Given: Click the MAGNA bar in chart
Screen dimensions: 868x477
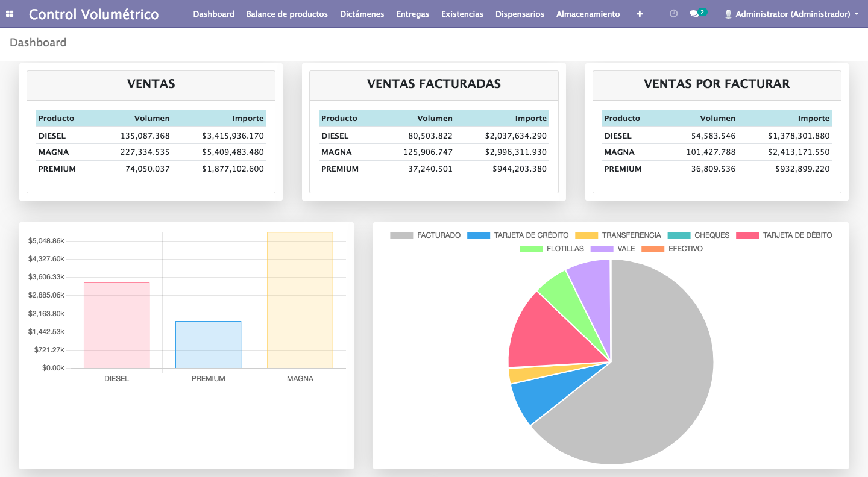Looking at the screenshot, I should click(x=300, y=300).
